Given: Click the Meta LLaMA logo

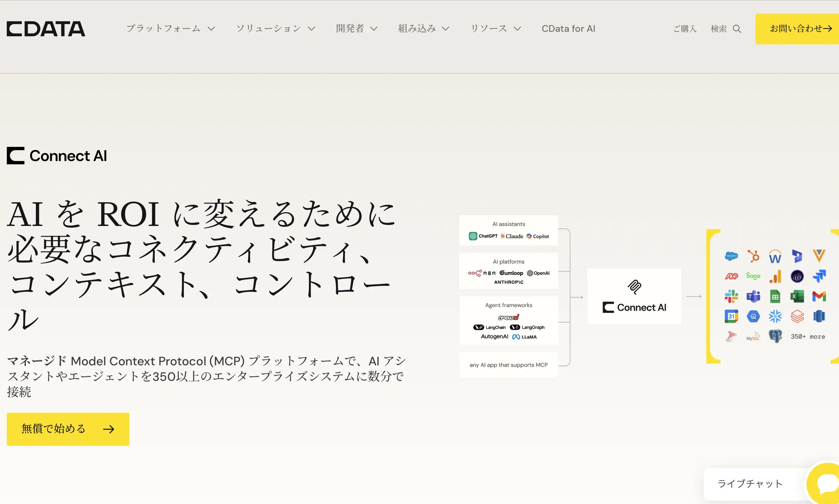Looking at the screenshot, I should point(524,337).
